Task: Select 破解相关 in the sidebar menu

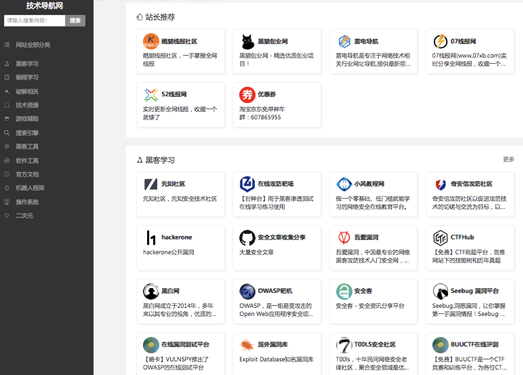Action: click(x=27, y=91)
